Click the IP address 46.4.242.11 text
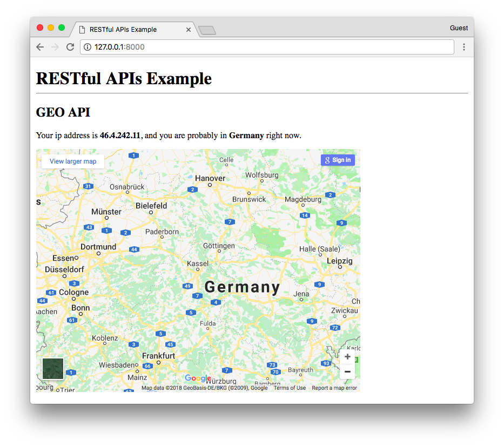The height and width of the screenshot is (447, 504). pyautogui.click(x=120, y=136)
